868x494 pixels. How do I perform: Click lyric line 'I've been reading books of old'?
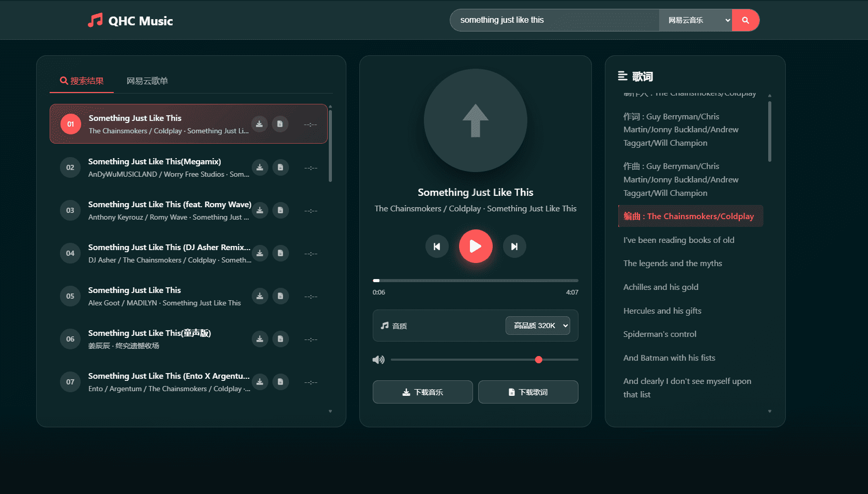click(679, 240)
